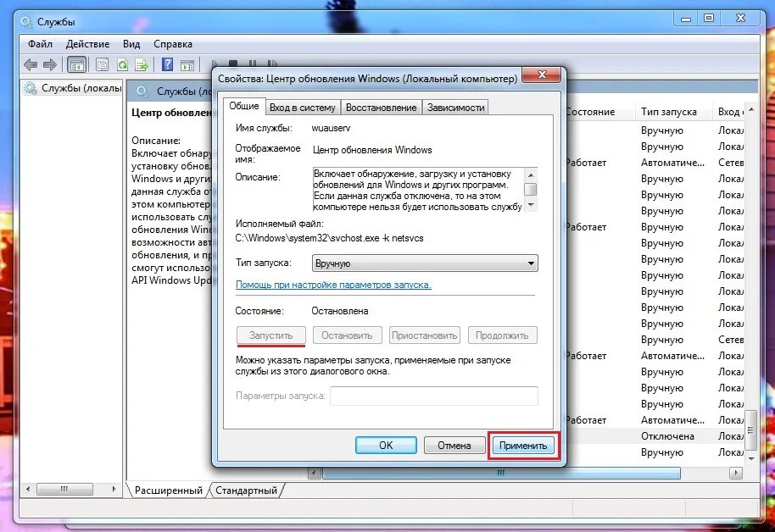Click the description box scroll up arrow
The height and width of the screenshot is (532, 775).
(531, 175)
